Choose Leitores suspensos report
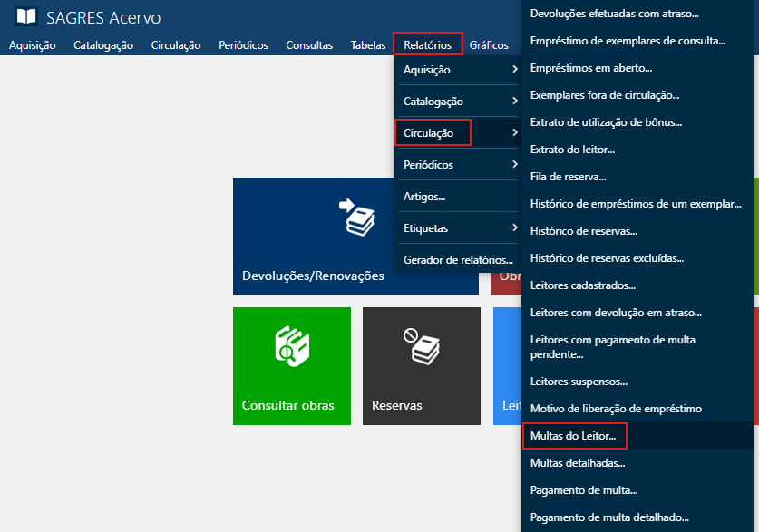This screenshot has width=759, height=532. [579, 382]
